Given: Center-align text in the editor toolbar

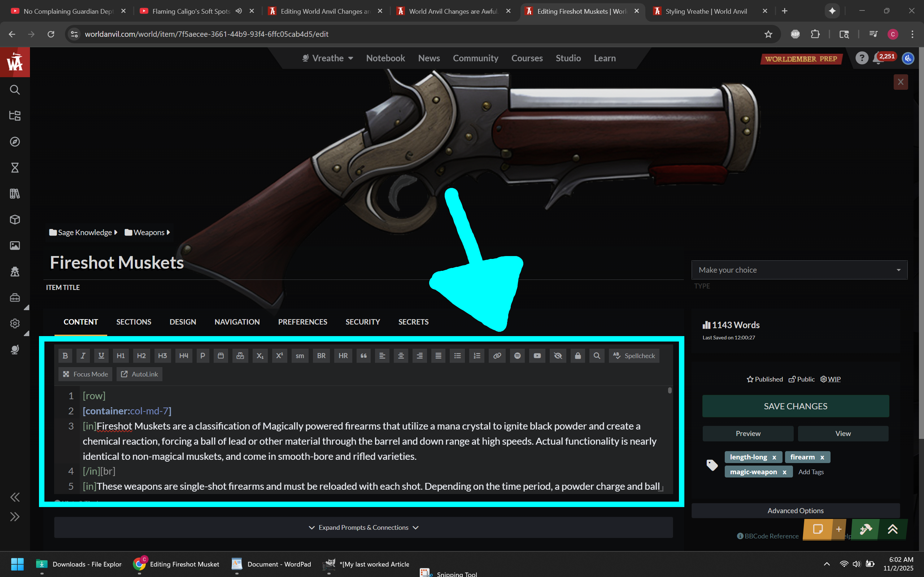Looking at the screenshot, I should [401, 356].
